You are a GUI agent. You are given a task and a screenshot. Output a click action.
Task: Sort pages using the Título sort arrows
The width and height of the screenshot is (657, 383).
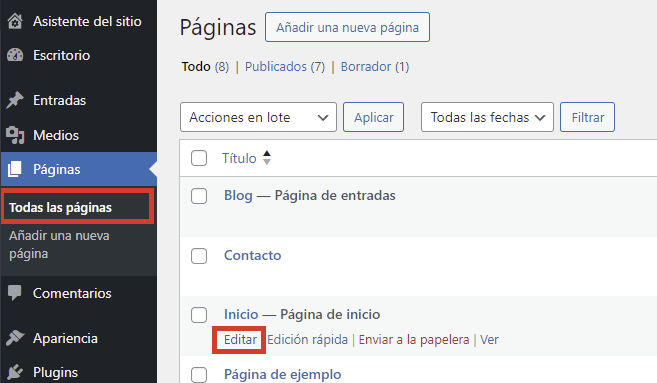267,158
